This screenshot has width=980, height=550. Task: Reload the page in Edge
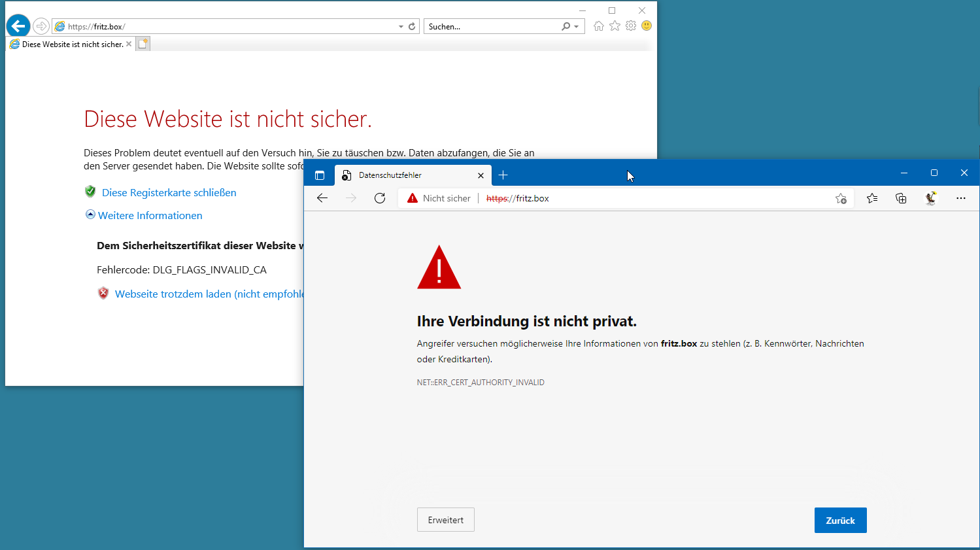click(x=380, y=198)
